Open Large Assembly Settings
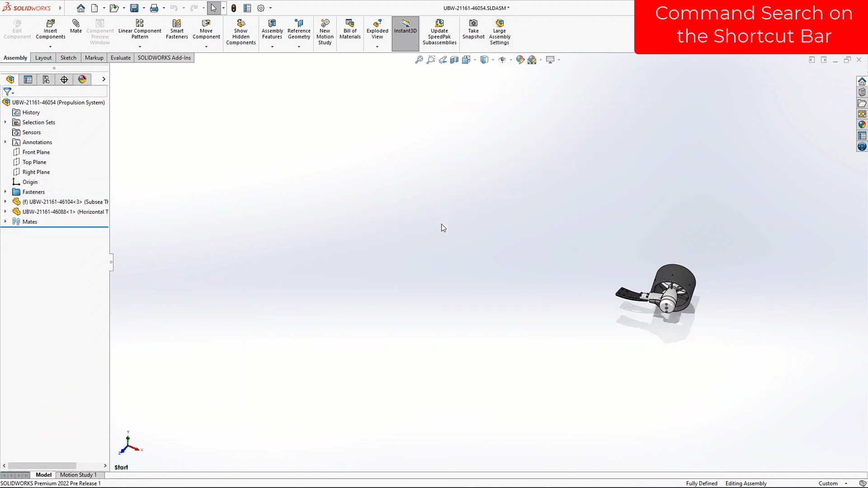 click(500, 32)
